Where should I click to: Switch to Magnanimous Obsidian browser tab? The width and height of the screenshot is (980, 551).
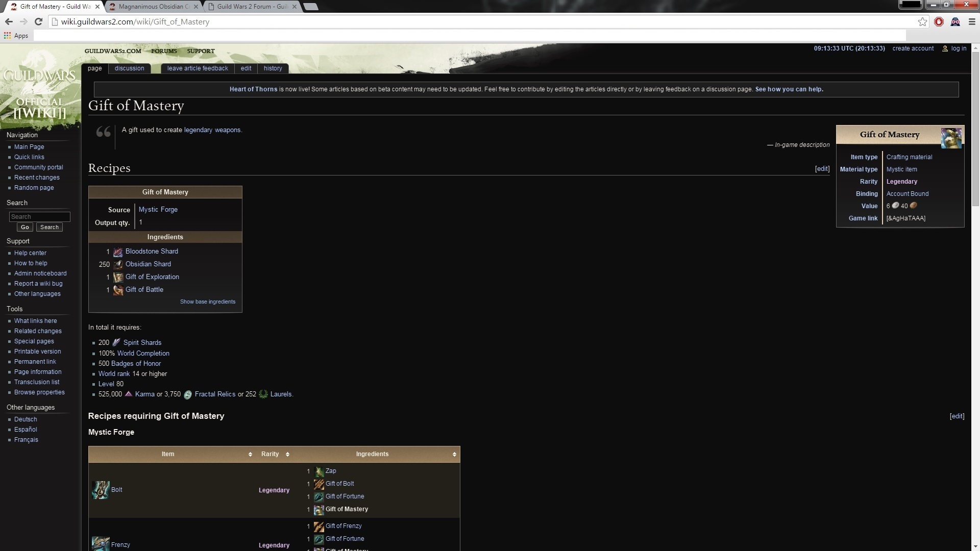coord(153,7)
